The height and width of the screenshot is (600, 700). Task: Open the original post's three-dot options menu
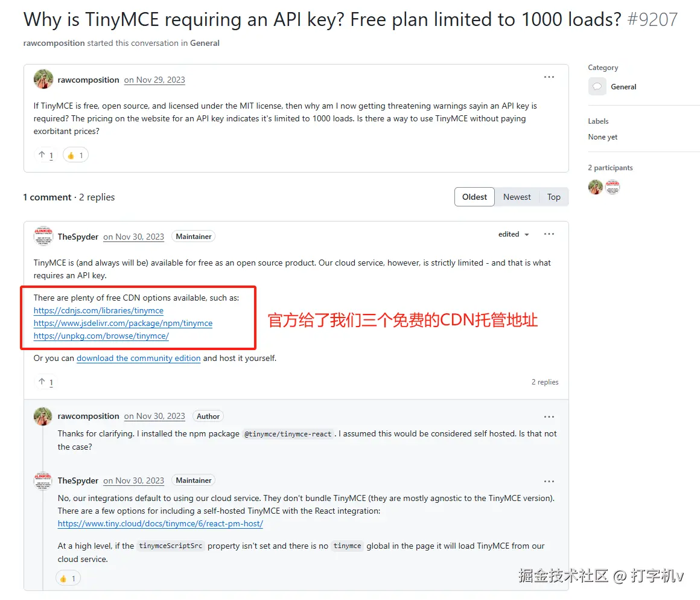point(549,77)
